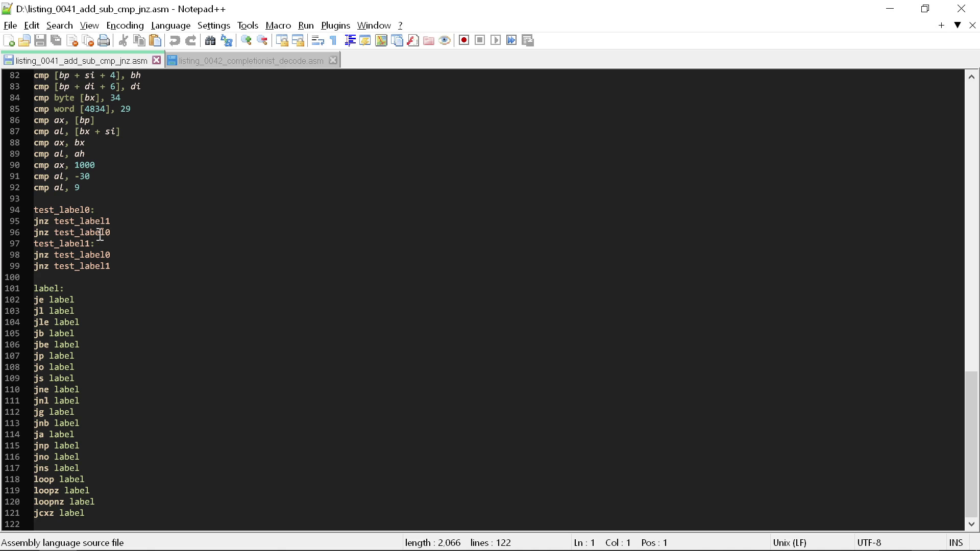The width and height of the screenshot is (980, 551).
Task: Open the tab list dropdown arrow
Action: [x=958, y=25]
